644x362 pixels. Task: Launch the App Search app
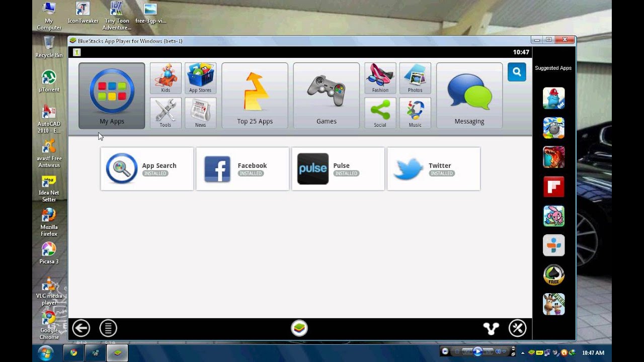[147, 168]
